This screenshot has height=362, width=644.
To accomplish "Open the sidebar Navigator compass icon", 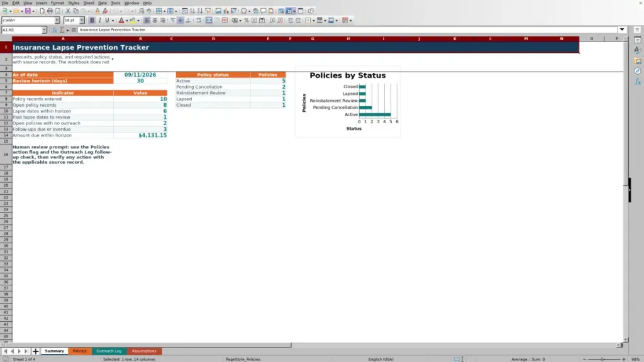I will (638, 72).
